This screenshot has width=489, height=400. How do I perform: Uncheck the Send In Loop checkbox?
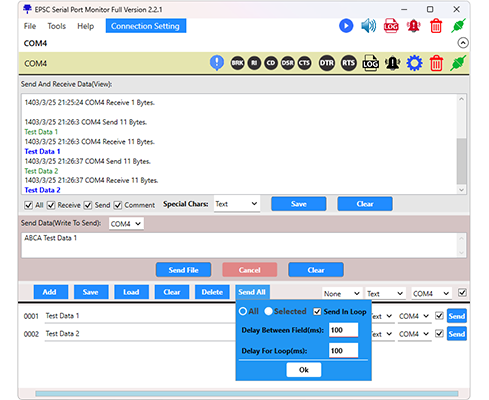[317, 312]
